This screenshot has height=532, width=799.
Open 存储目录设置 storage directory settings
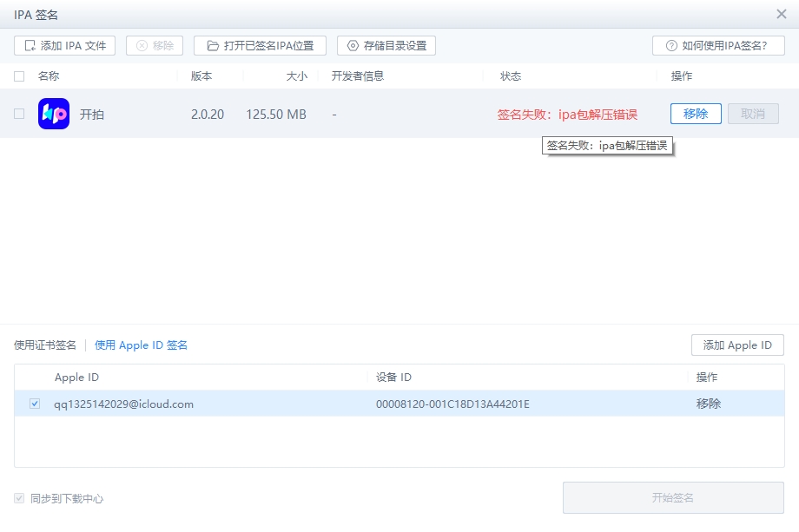386,46
